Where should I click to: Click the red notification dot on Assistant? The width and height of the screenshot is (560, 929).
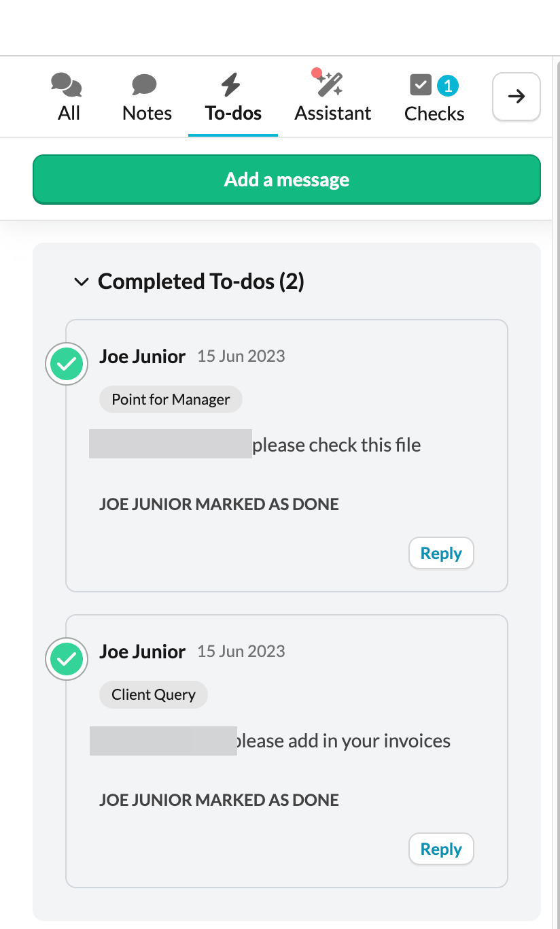click(x=316, y=73)
